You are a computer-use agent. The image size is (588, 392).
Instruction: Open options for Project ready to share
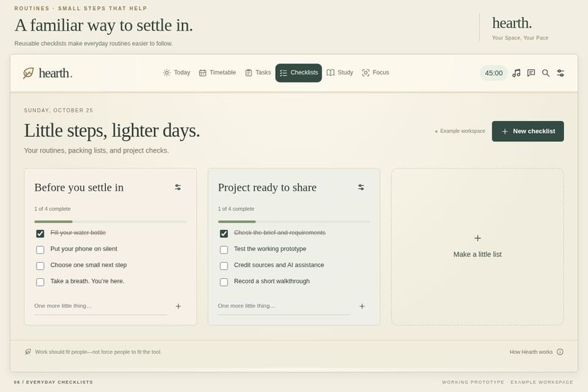click(361, 187)
